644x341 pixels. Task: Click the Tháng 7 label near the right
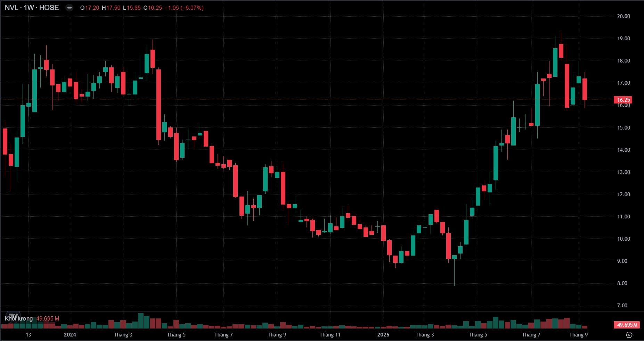[x=531, y=335]
